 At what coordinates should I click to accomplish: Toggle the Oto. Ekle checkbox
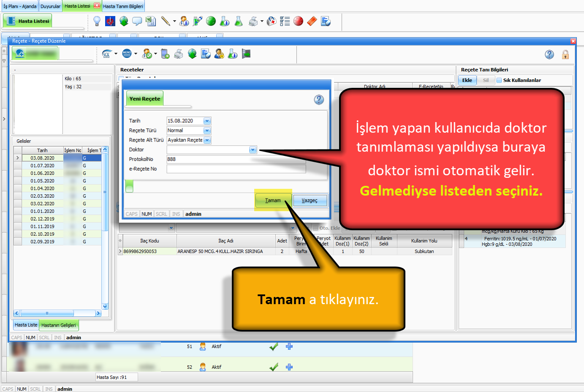click(x=315, y=228)
